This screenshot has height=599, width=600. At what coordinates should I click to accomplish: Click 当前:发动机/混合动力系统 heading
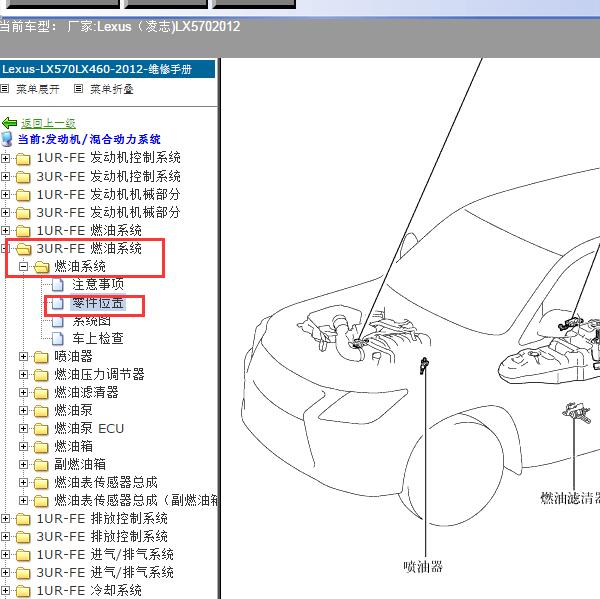click(x=89, y=139)
